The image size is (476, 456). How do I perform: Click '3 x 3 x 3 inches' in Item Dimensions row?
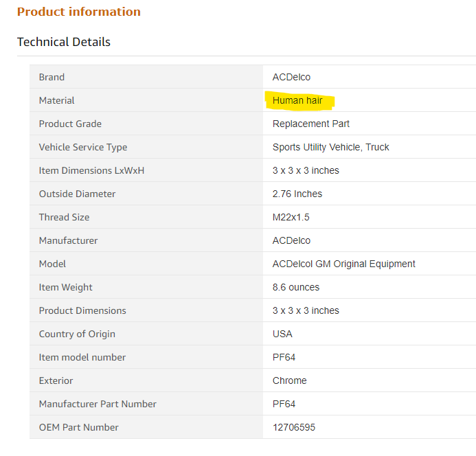pyautogui.click(x=306, y=170)
